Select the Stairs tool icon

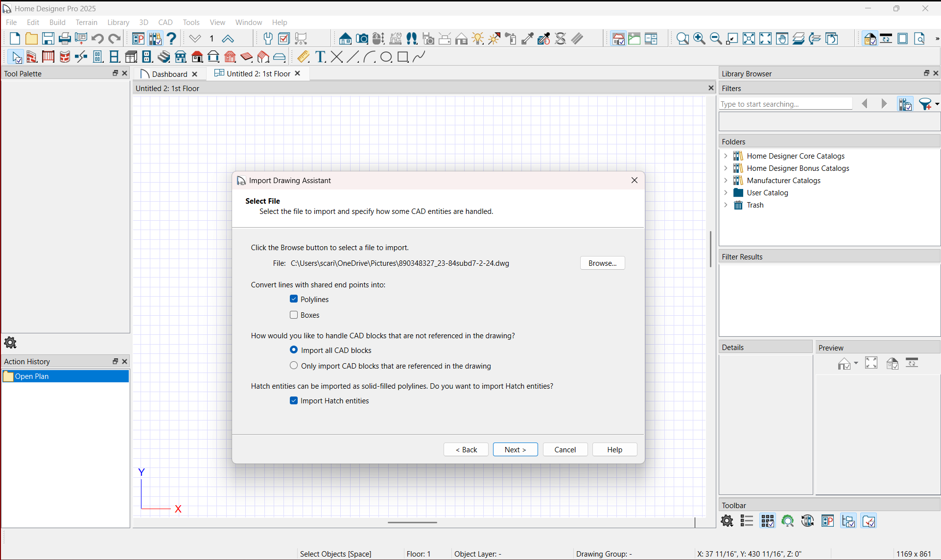tap(164, 57)
